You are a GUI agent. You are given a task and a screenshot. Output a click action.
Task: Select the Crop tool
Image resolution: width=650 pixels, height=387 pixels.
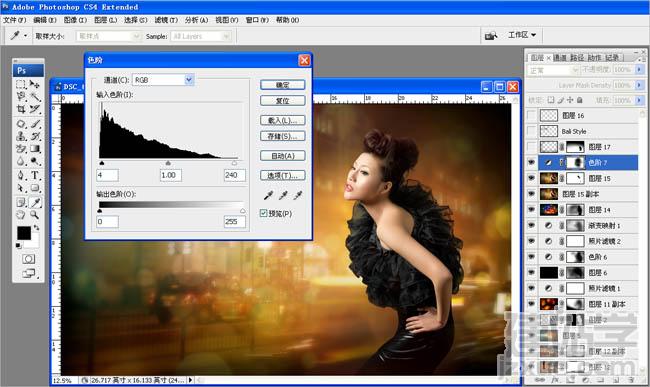21,109
